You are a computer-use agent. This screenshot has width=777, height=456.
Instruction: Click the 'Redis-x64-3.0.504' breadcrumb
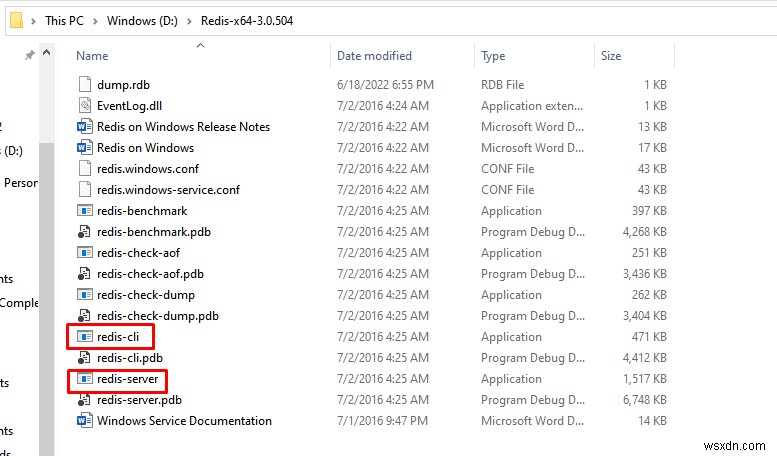247,21
